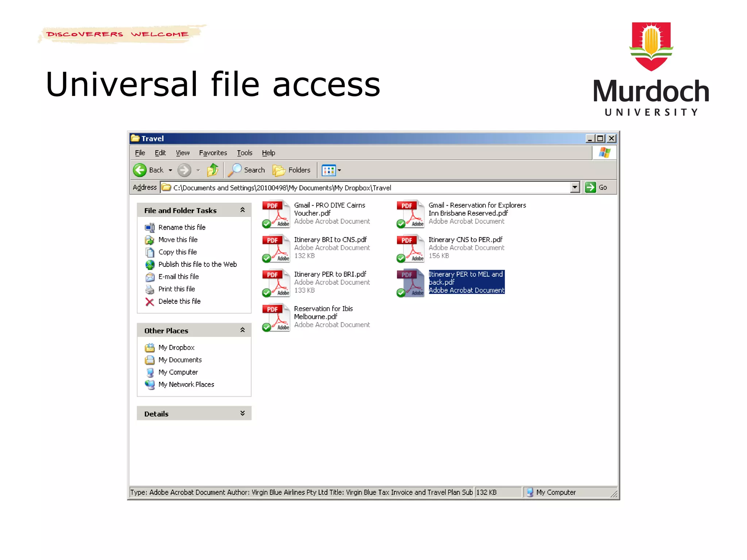Open the Favorites menu
The width and height of the screenshot is (747, 560).
click(213, 153)
